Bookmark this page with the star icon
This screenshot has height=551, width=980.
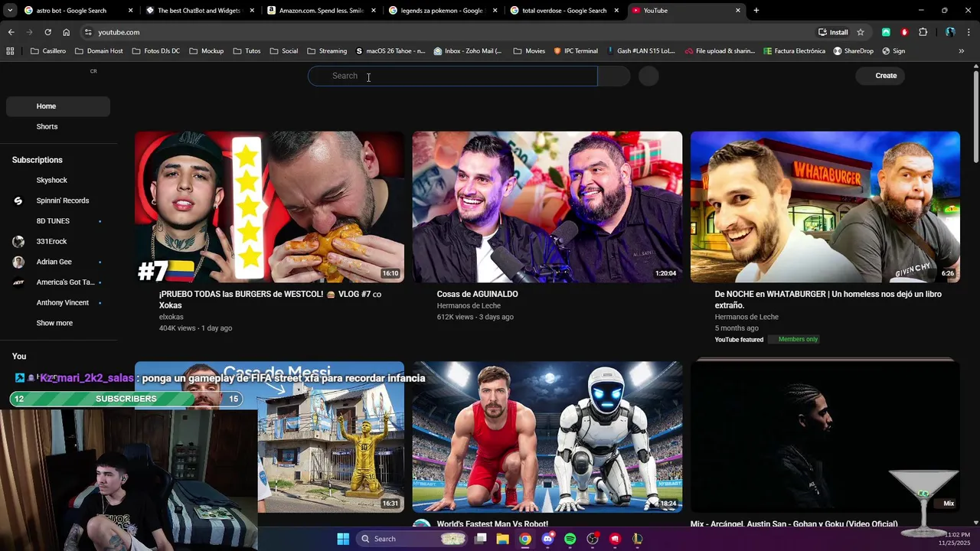point(861,32)
